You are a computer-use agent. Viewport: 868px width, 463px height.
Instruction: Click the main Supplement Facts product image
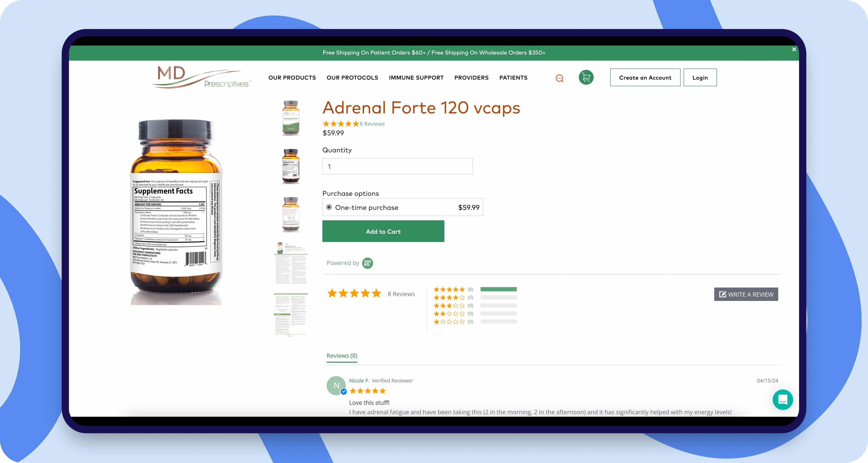[176, 212]
